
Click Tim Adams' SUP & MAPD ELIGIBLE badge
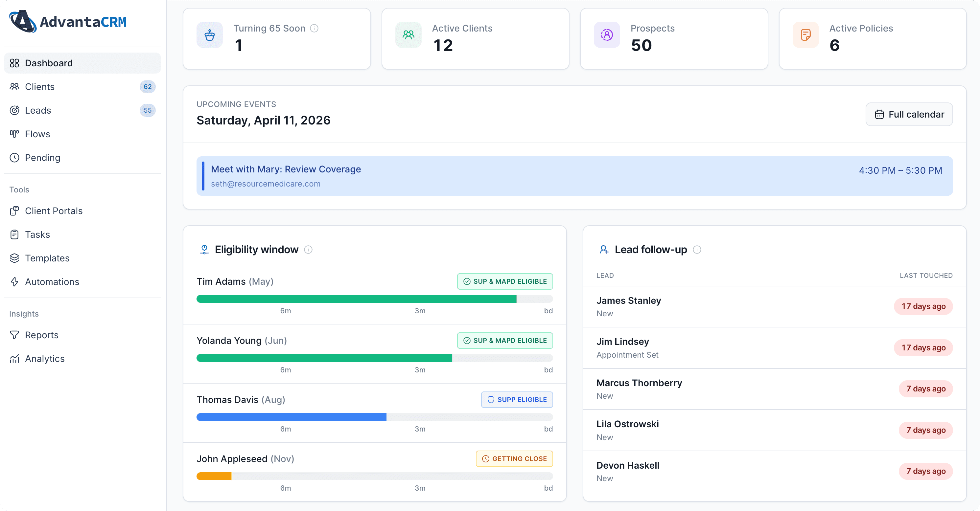point(505,281)
